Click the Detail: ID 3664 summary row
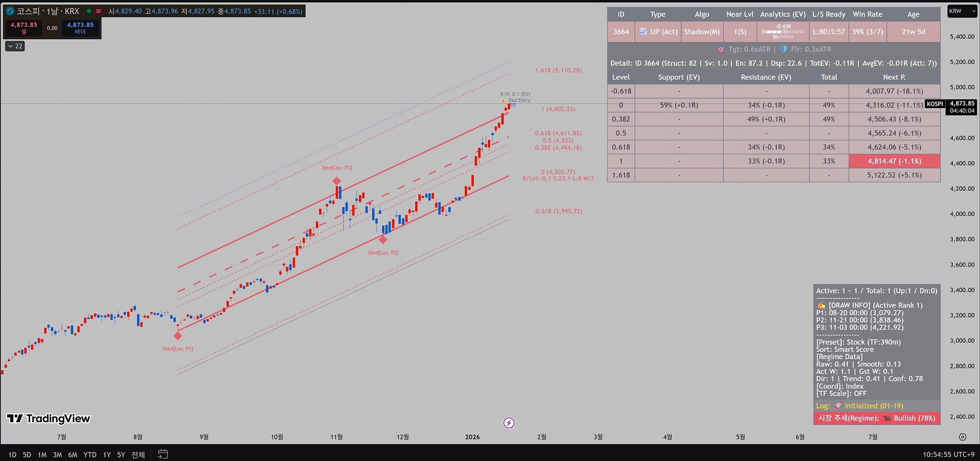This screenshot has height=461, width=980. click(x=774, y=63)
